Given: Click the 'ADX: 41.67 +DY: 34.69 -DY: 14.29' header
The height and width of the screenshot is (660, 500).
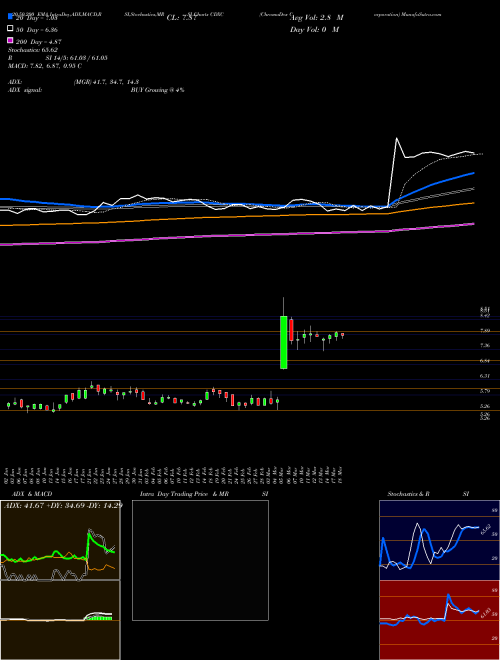Looking at the screenshot, I should 63,505.
